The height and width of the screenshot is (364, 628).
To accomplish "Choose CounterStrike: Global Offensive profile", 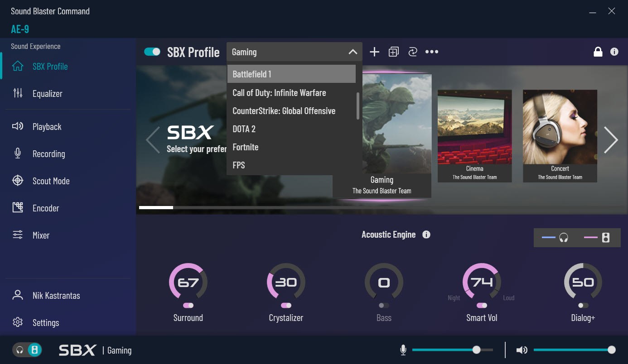I will click(291, 111).
